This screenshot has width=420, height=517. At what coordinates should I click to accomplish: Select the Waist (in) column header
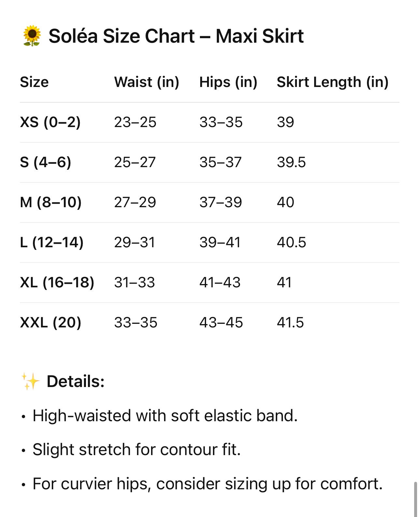pyautogui.click(x=147, y=82)
